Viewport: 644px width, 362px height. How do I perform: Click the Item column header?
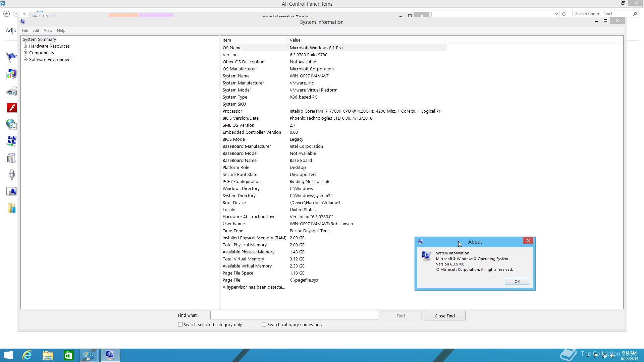coord(254,40)
